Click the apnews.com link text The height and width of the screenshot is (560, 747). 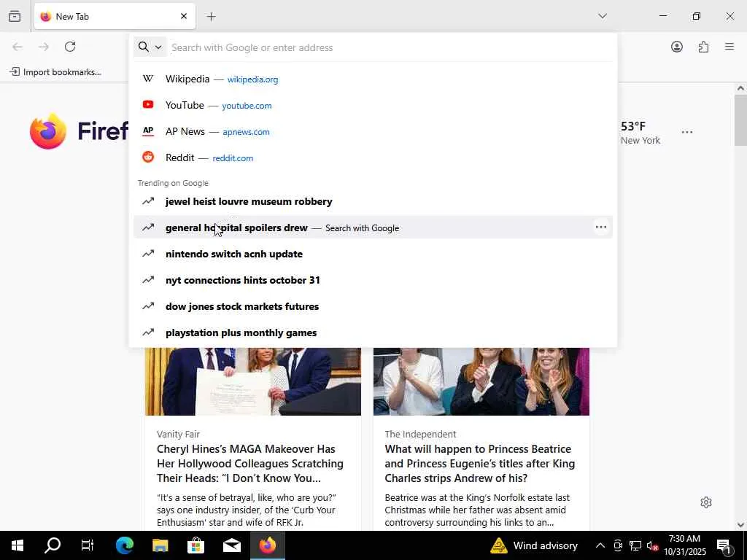tap(246, 132)
